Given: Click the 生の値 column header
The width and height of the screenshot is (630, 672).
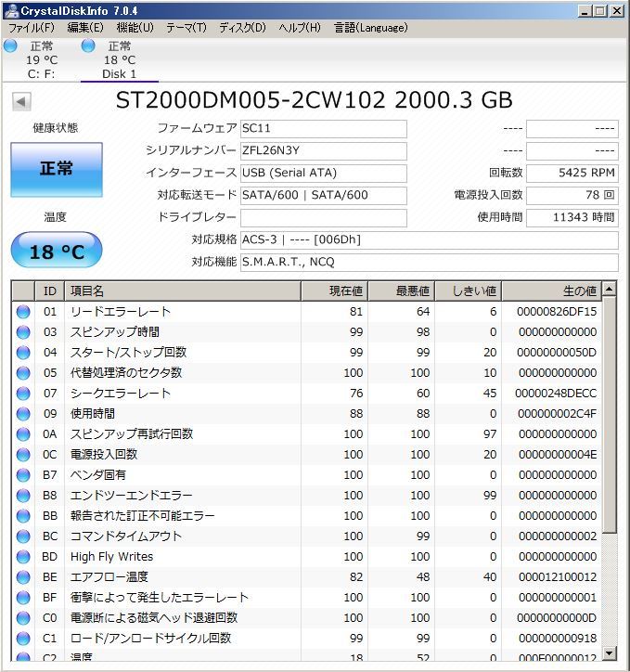Looking at the screenshot, I should coord(552,291).
